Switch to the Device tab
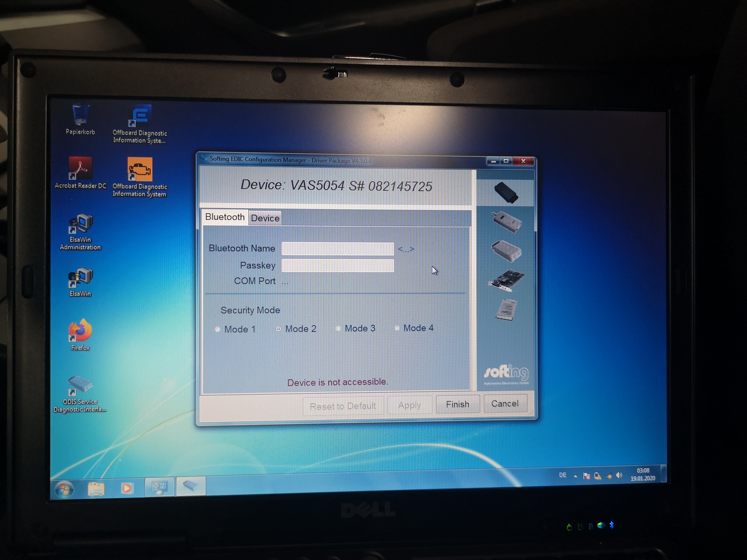The image size is (747, 560). tap(265, 218)
